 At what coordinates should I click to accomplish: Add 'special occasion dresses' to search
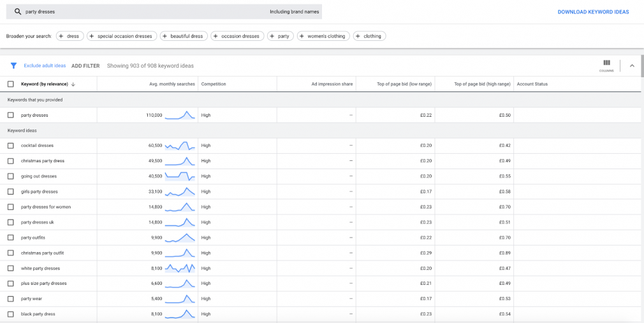pyautogui.click(x=122, y=36)
